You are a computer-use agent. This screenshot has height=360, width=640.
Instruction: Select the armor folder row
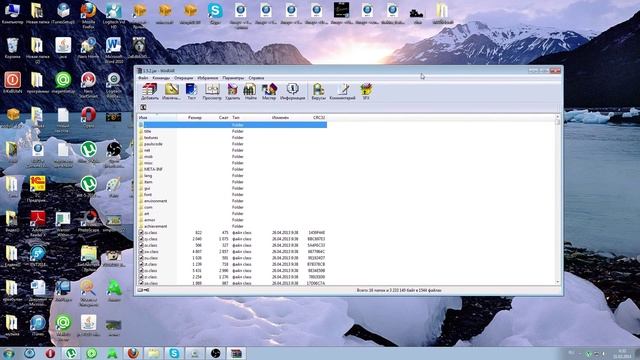point(232,220)
